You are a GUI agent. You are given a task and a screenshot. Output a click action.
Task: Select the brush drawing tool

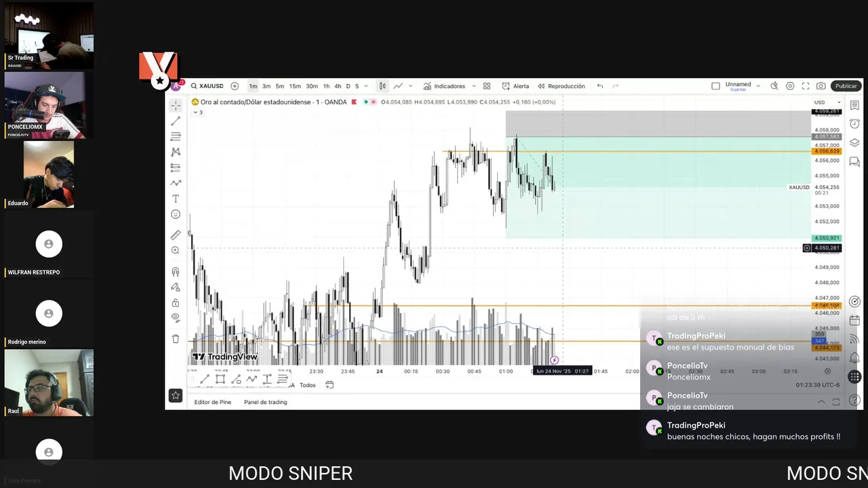tap(176, 183)
